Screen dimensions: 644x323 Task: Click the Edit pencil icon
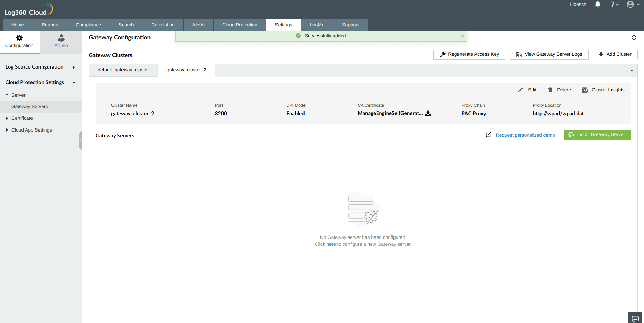pyautogui.click(x=520, y=90)
